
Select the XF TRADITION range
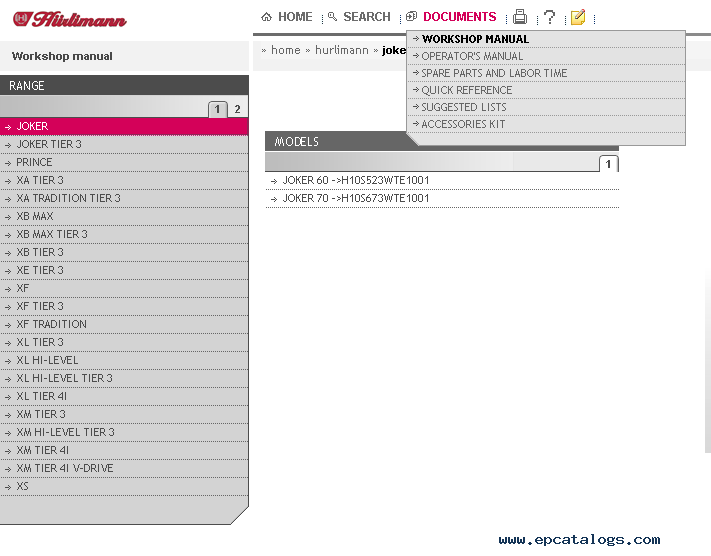tap(124, 324)
